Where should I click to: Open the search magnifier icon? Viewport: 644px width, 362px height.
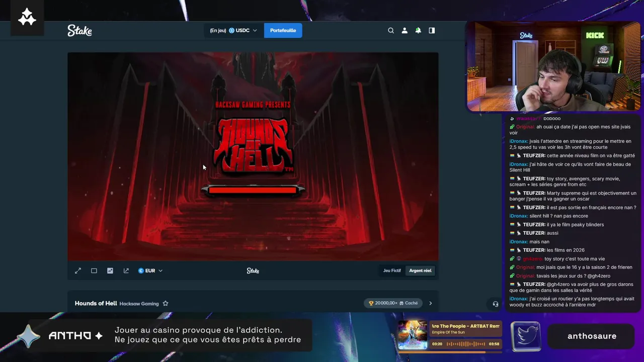coord(391,31)
